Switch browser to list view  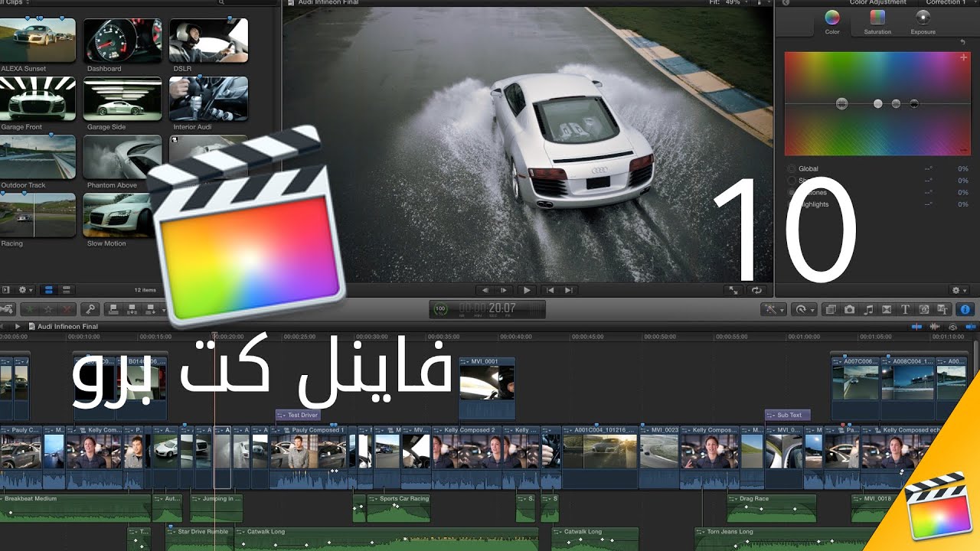(x=67, y=290)
